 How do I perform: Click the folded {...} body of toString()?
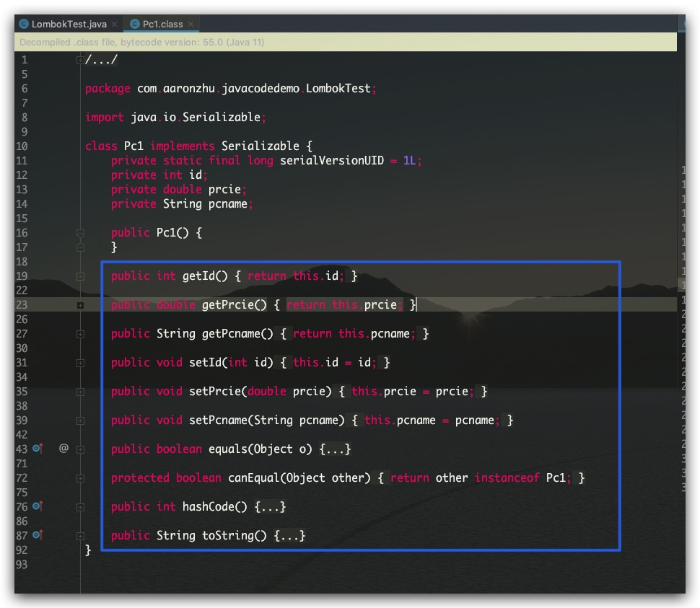[x=289, y=536]
